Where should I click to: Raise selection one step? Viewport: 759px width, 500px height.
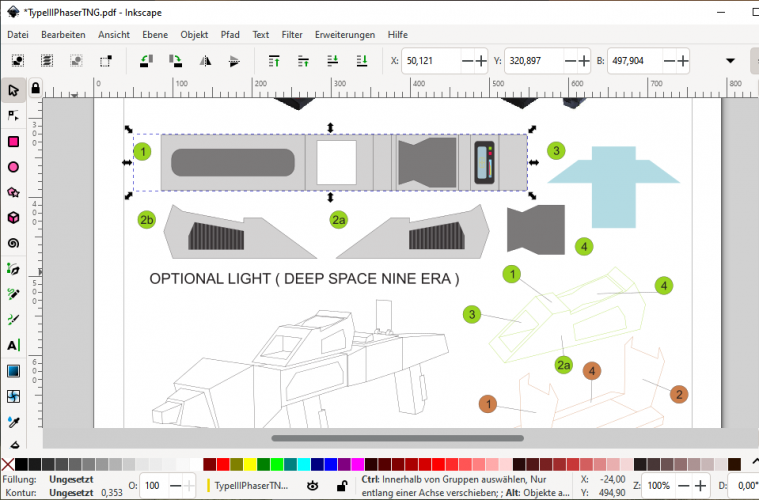click(x=304, y=61)
